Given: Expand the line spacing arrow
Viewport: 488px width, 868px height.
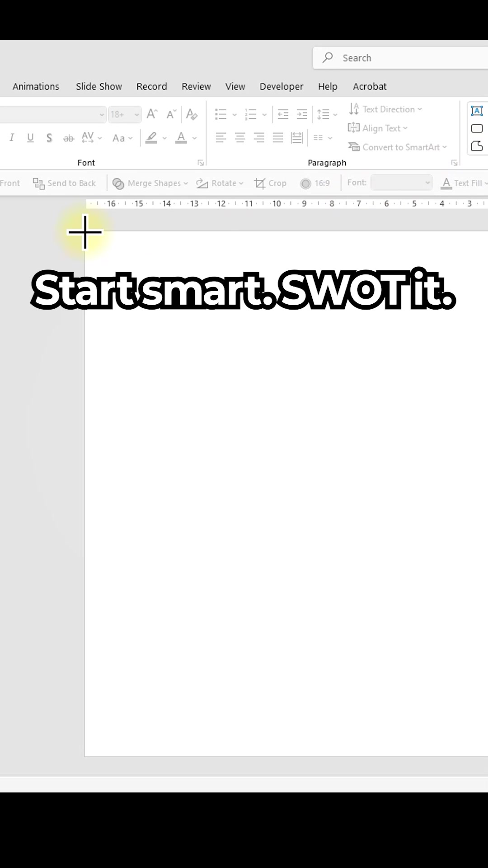Looking at the screenshot, I should point(335,114).
